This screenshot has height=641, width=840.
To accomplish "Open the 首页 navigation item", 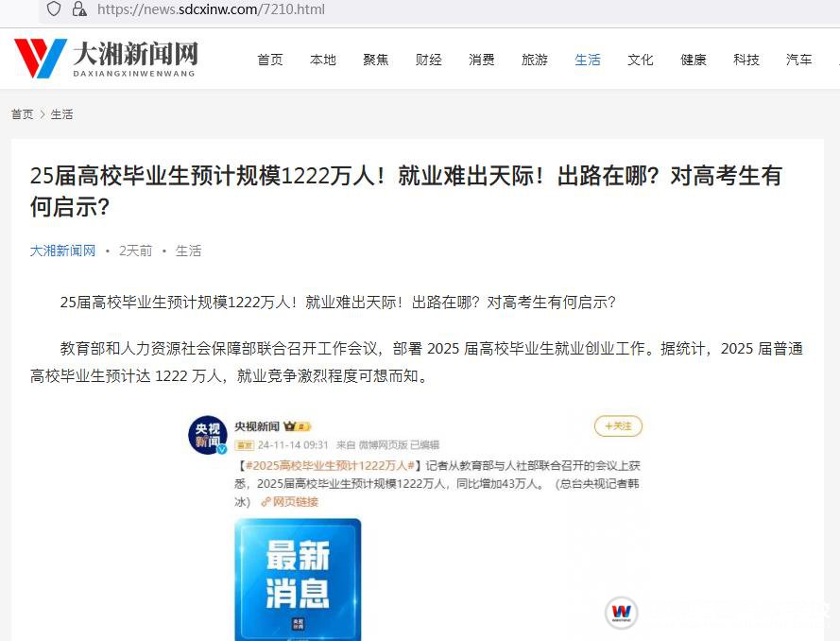I will click(270, 60).
